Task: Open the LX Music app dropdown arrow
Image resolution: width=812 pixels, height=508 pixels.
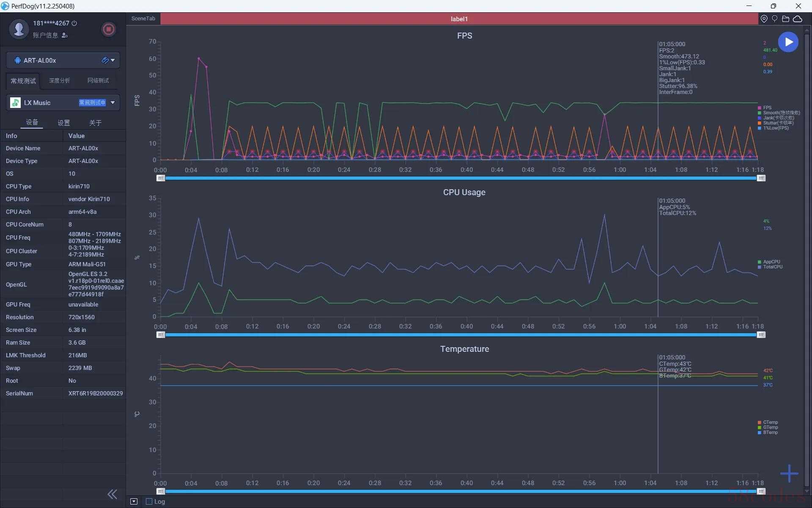Action: pyautogui.click(x=113, y=102)
